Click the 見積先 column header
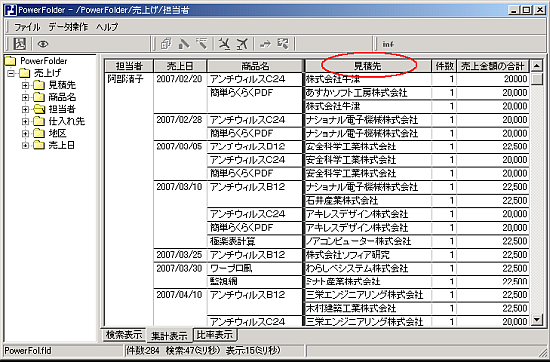550x362 pixels. click(x=368, y=66)
